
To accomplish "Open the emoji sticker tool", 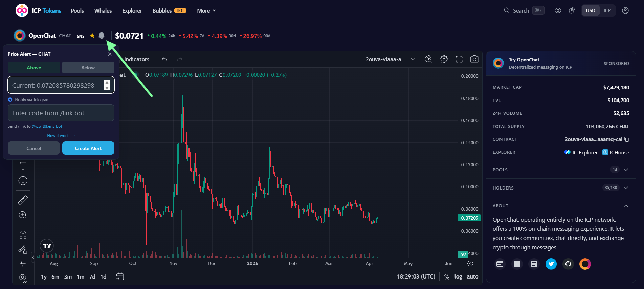I will (x=23, y=181).
